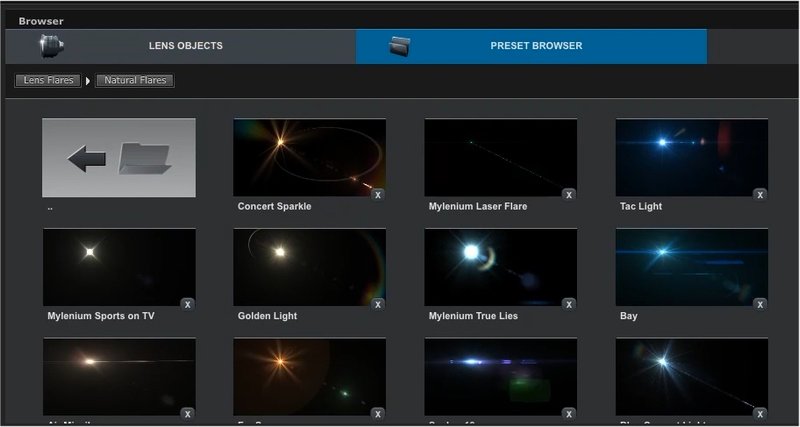The width and height of the screenshot is (800, 427).
Task: Remove the Bay preset via X
Action: click(x=760, y=305)
